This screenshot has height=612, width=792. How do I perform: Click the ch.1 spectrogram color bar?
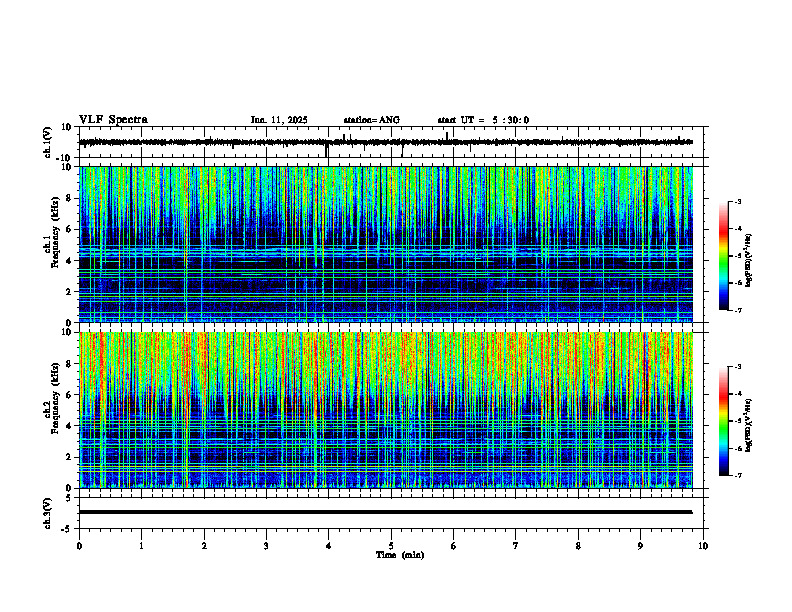click(x=723, y=256)
